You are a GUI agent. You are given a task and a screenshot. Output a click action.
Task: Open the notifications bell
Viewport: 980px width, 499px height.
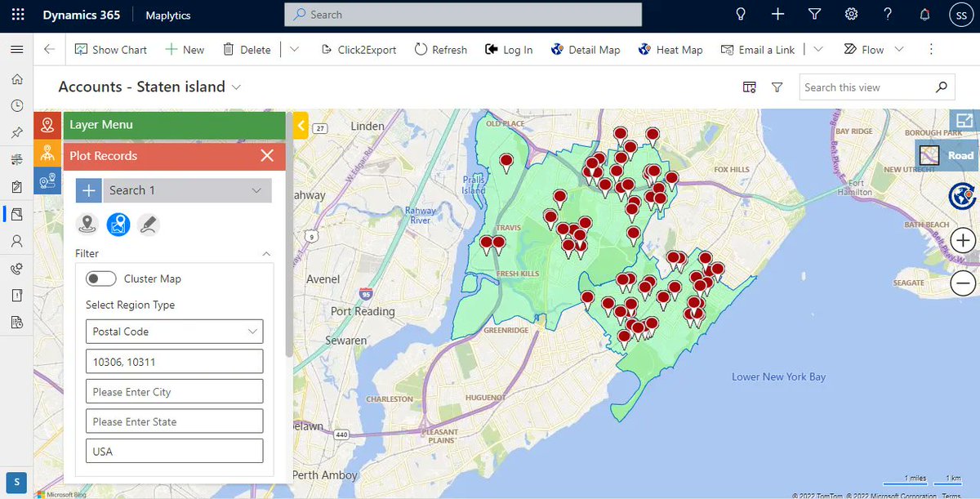pyautogui.click(x=924, y=15)
